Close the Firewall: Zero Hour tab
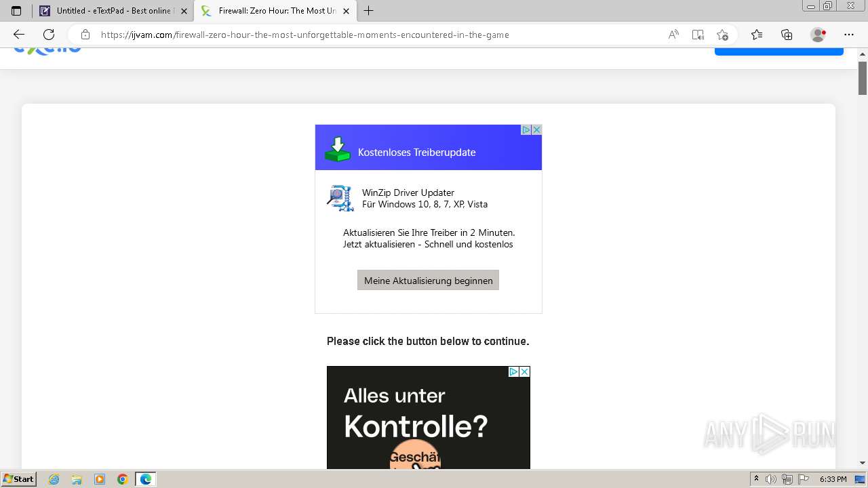This screenshot has width=868, height=488. click(347, 11)
